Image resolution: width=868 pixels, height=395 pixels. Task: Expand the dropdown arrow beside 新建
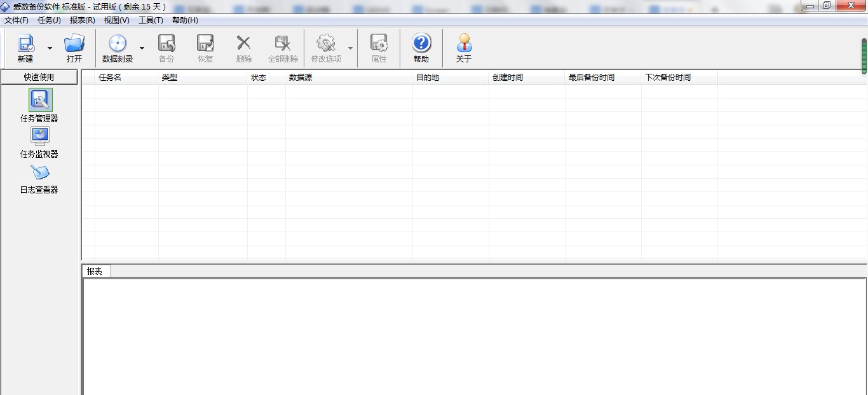pyautogui.click(x=49, y=48)
